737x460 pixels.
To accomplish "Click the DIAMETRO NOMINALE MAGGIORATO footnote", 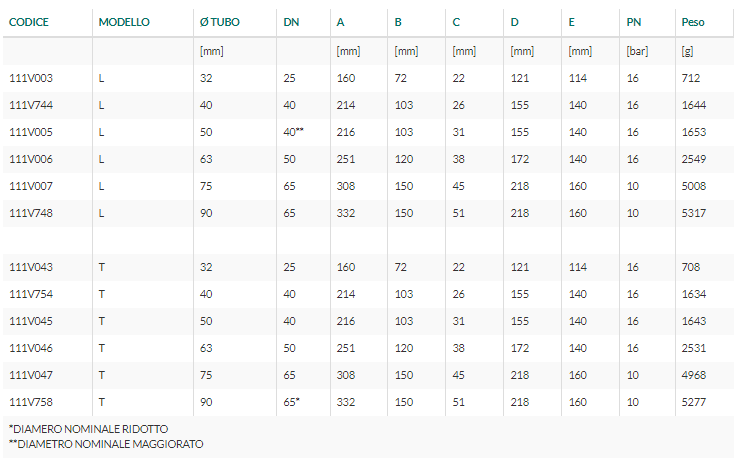I will point(106,444).
